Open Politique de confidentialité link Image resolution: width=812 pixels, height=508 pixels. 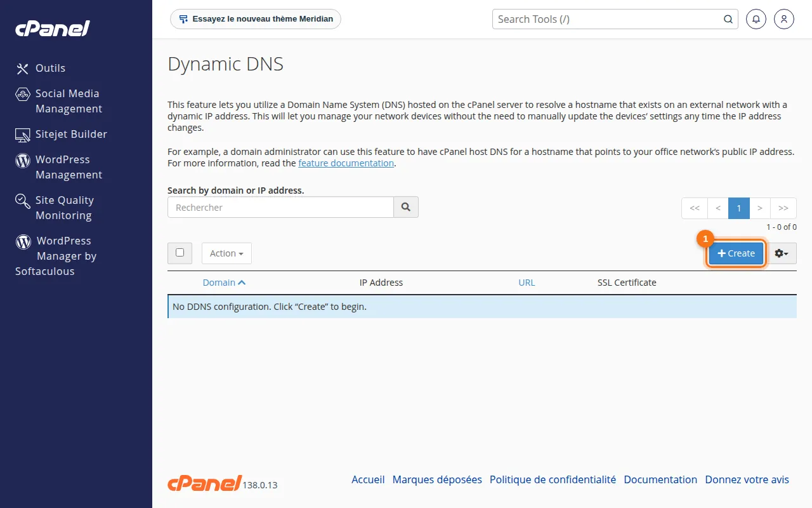(553, 480)
